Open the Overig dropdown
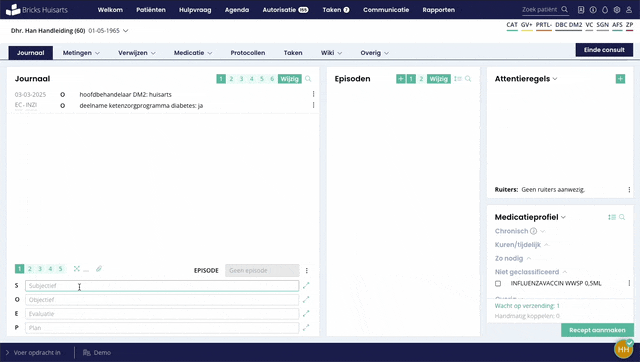The height and width of the screenshot is (362, 640). 374,53
